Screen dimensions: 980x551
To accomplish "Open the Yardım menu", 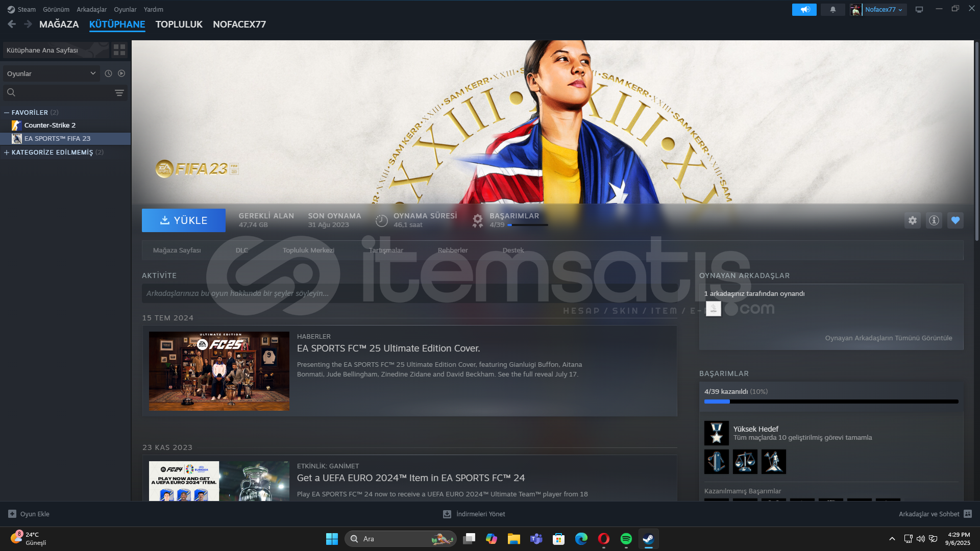I will tap(154, 9).
